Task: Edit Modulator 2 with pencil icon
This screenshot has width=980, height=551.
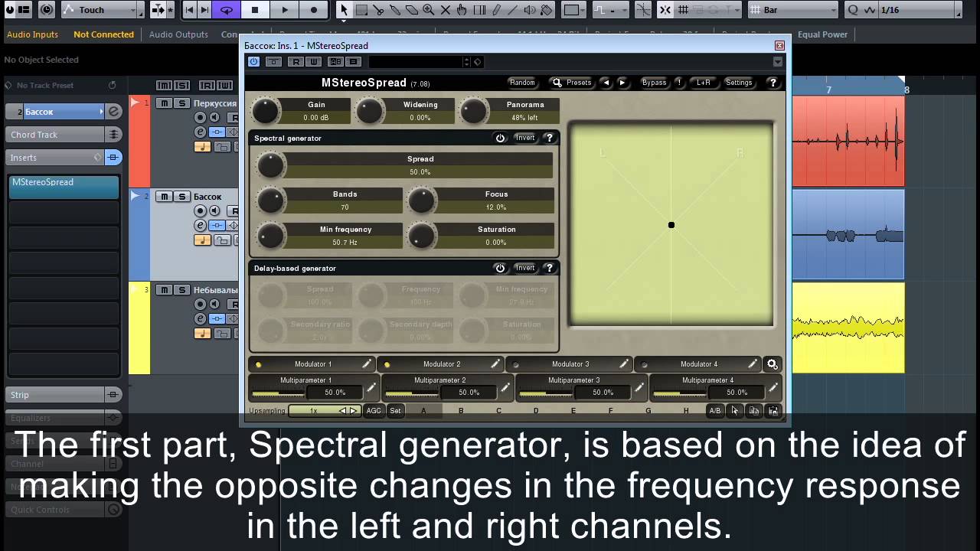Action: tap(495, 364)
